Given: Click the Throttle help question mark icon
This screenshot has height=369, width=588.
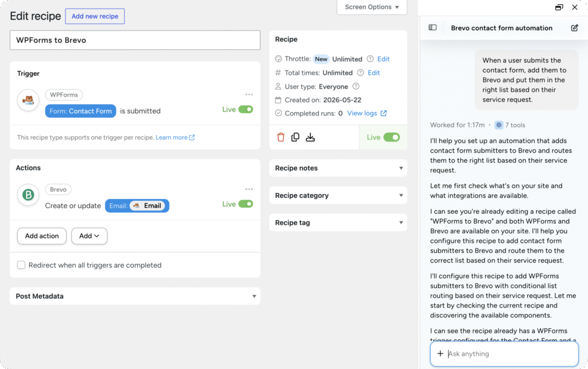Looking at the screenshot, I should (x=370, y=59).
